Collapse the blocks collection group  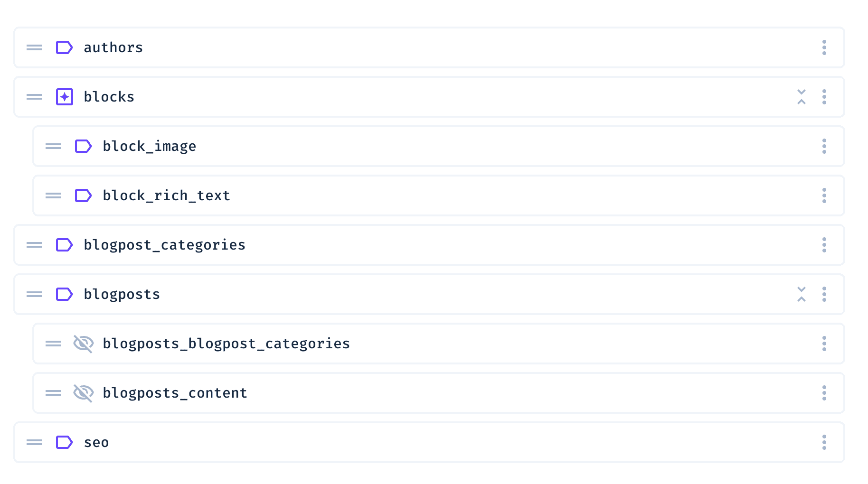click(x=801, y=97)
